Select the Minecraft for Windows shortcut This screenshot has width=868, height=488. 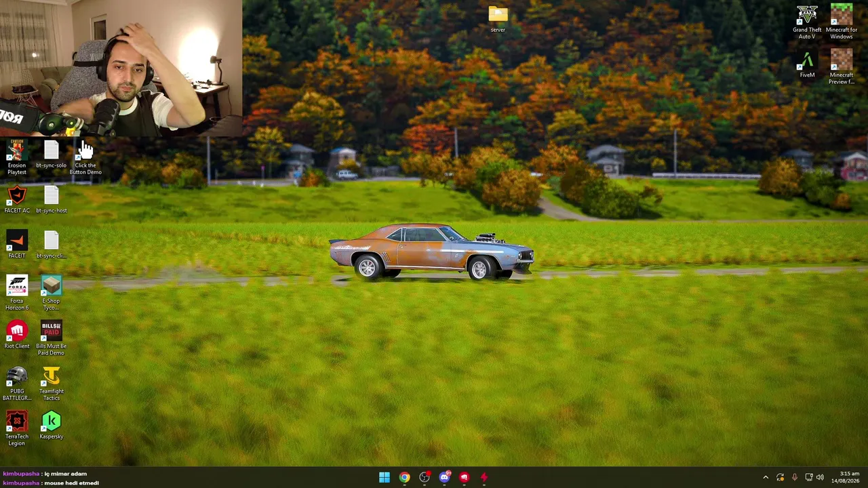[842, 22]
